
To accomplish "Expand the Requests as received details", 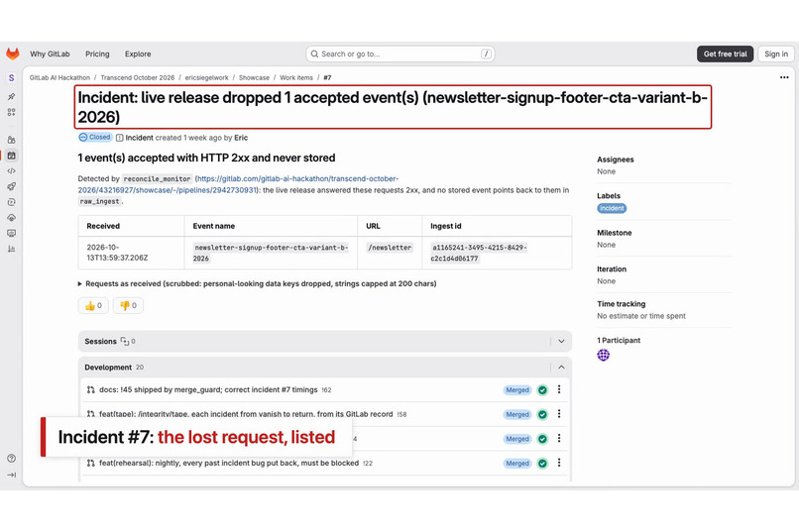I will click(258, 283).
